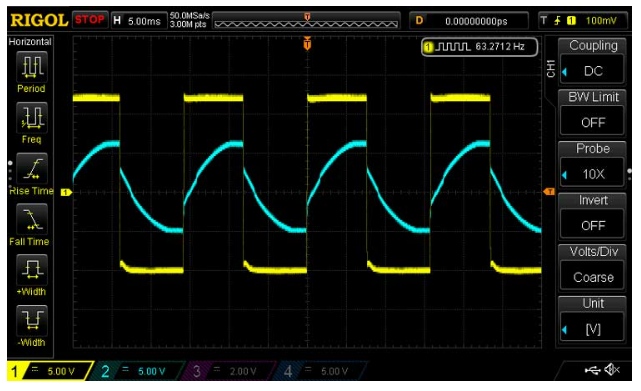Open the Unit [V] selector
This screenshot has height=391, width=641.
[592, 329]
